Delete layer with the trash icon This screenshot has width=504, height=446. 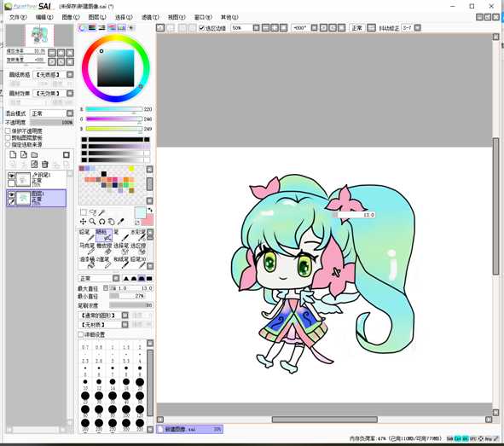tap(44, 165)
